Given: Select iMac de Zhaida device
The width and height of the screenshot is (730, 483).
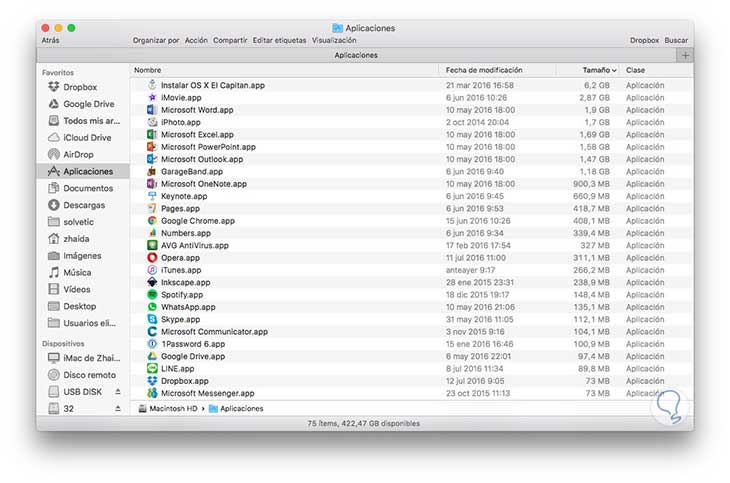Looking at the screenshot, I should pyautogui.click(x=84, y=358).
